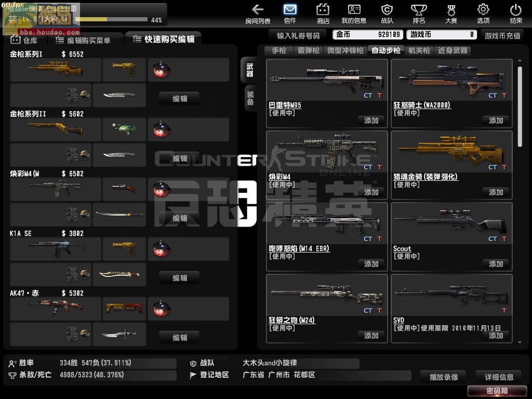Open the password box (密码箱)
This screenshot has width=532, height=399.
coord(497,391)
